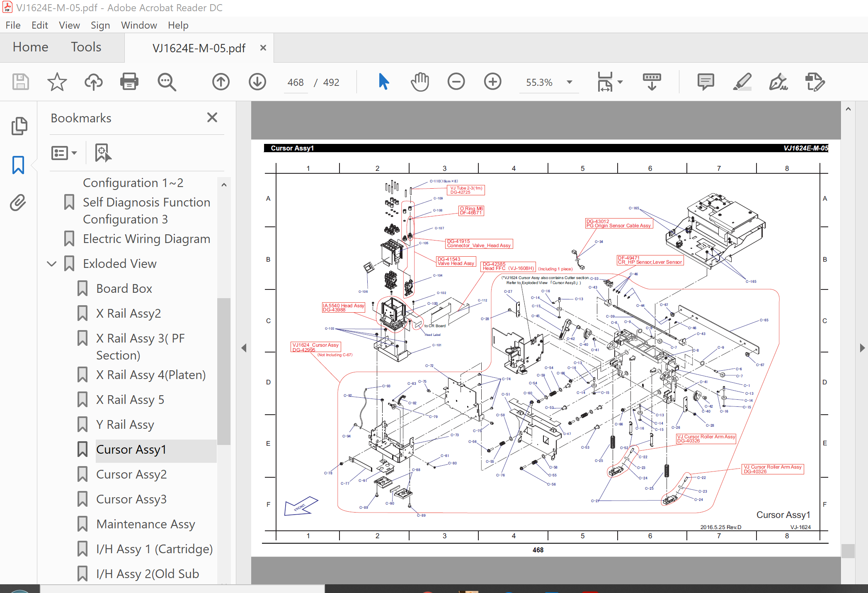Open the Y Rail Assy bookmark

[125, 425]
